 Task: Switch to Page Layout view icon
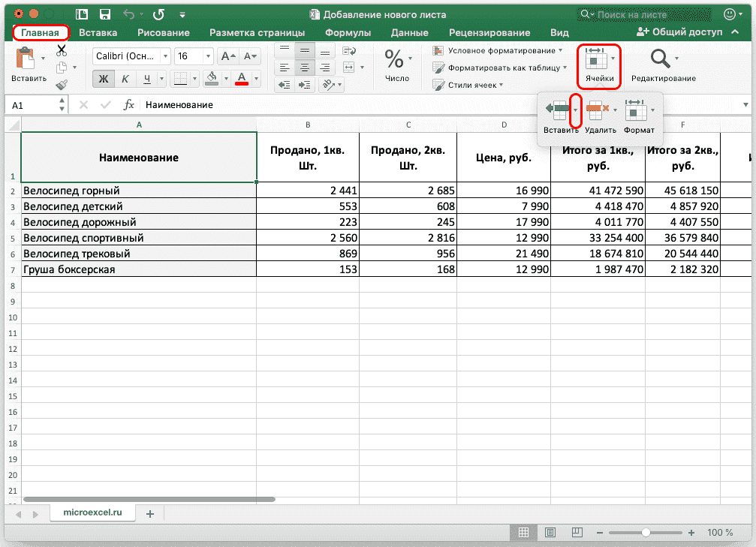point(550,532)
